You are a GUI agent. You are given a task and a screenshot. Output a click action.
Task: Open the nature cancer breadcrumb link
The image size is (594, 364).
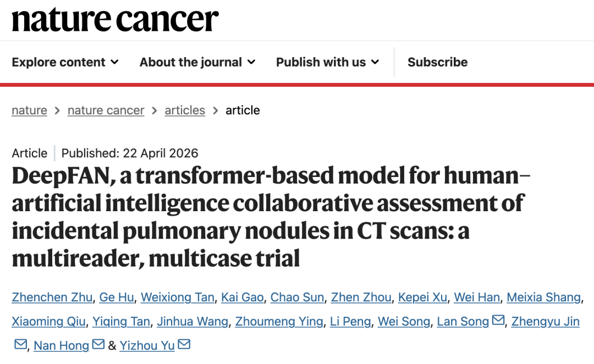coord(106,110)
